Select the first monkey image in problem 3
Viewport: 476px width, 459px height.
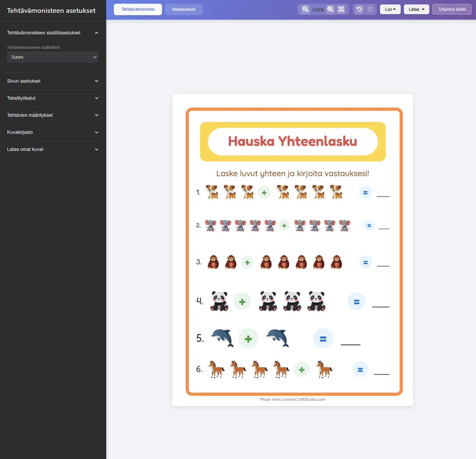coord(213,262)
